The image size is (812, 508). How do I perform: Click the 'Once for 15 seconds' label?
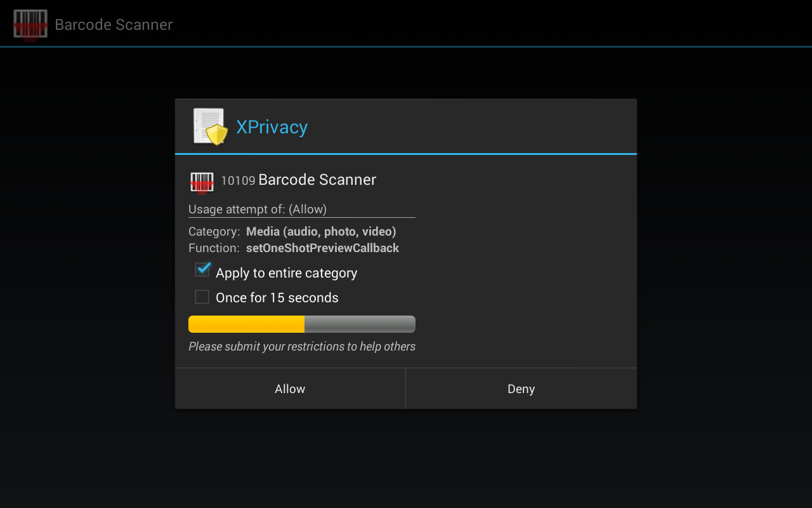click(x=277, y=298)
